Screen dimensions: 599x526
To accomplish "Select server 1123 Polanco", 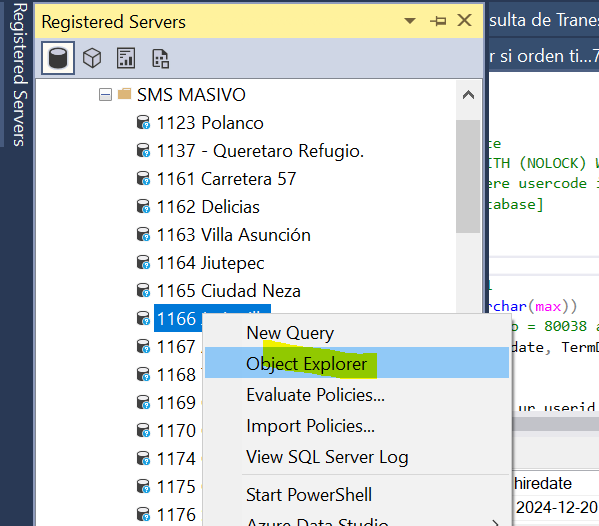I will pos(210,123).
